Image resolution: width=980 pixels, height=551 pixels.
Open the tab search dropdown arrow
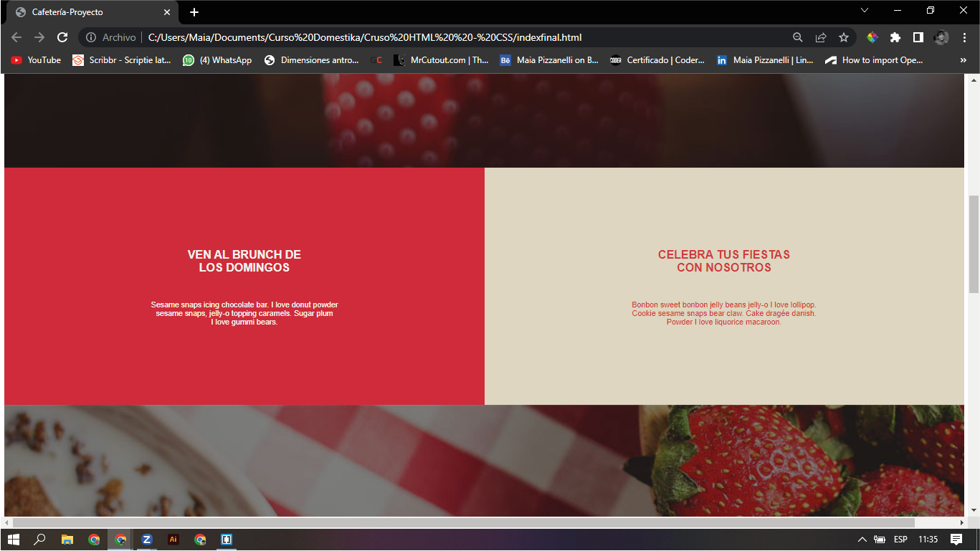tap(865, 11)
